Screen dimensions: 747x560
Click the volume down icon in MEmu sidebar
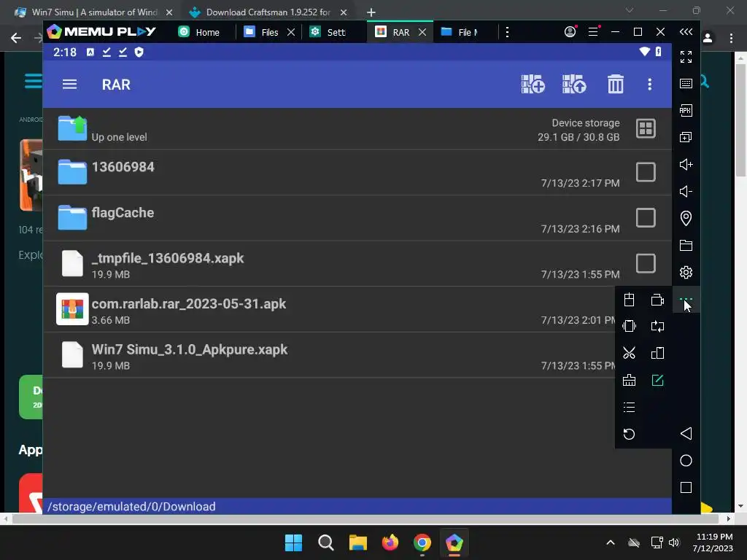686,192
